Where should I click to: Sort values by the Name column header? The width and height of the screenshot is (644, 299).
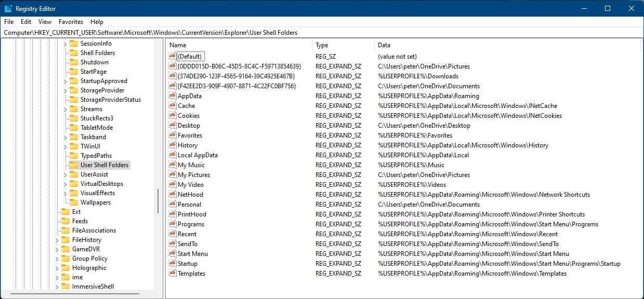click(x=240, y=45)
